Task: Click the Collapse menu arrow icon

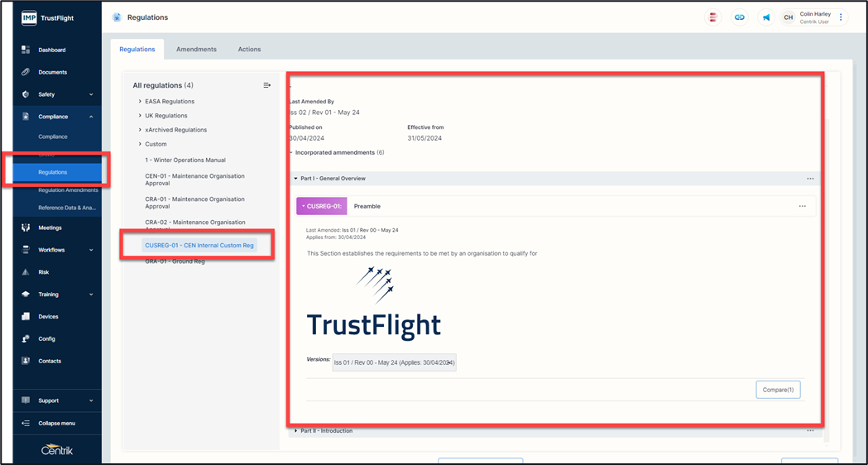Action: tap(26, 423)
